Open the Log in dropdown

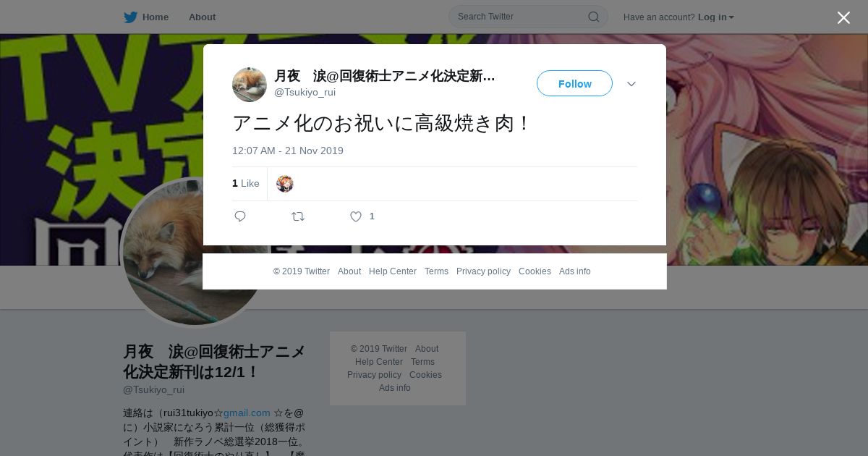click(715, 17)
